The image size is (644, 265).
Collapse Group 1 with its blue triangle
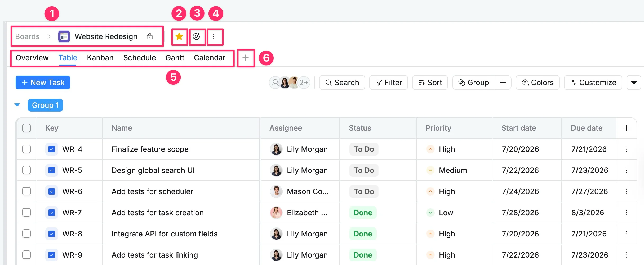[17, 105]
